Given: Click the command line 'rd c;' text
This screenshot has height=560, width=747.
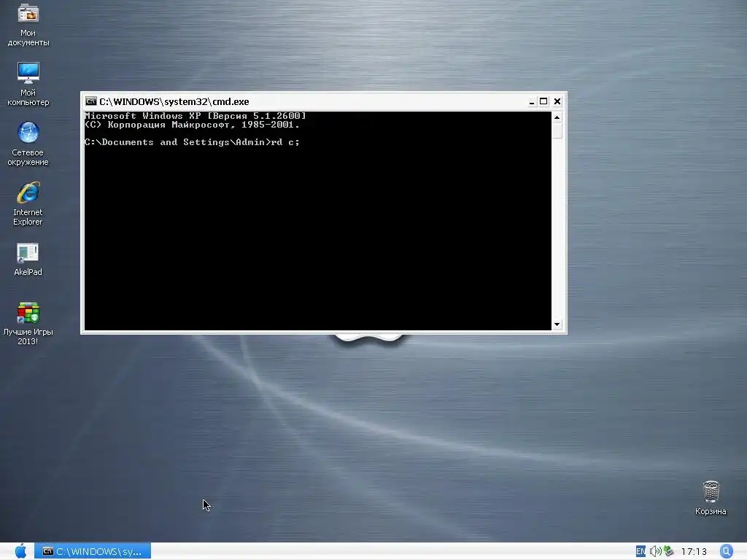Looking at the screenshot, I should [285, 142].
